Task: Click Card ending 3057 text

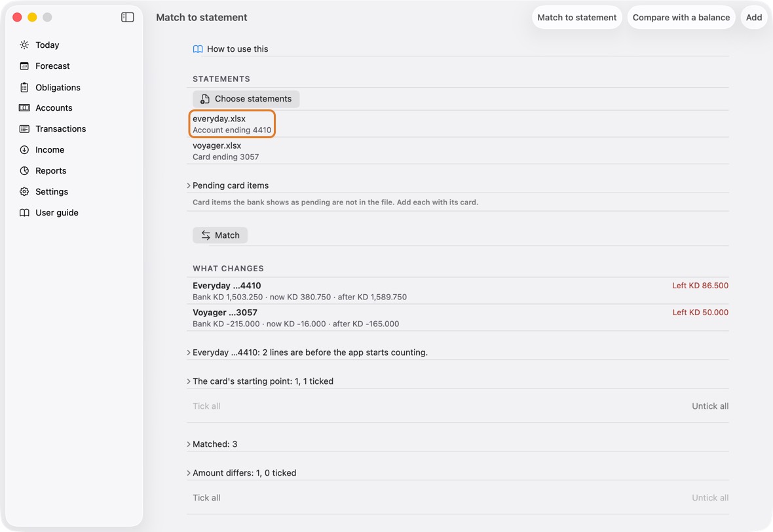Action: click(x=226, y=157)
